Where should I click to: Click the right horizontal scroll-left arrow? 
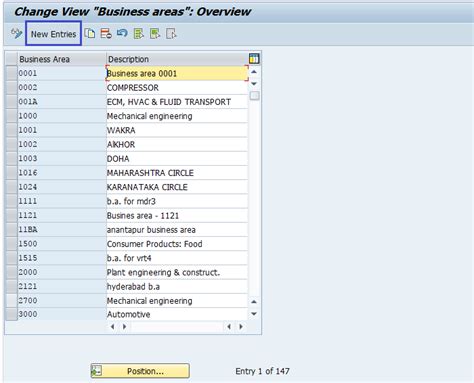(229, 326)
